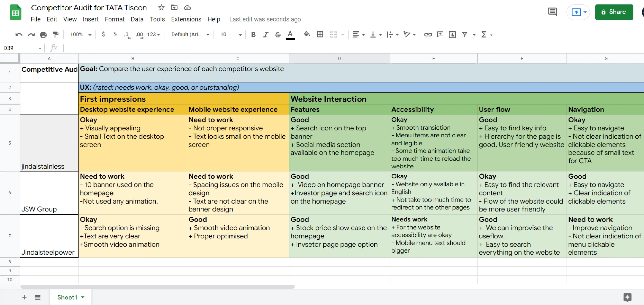Open the Borders tool
644x305 pixels.
point(320,34)
